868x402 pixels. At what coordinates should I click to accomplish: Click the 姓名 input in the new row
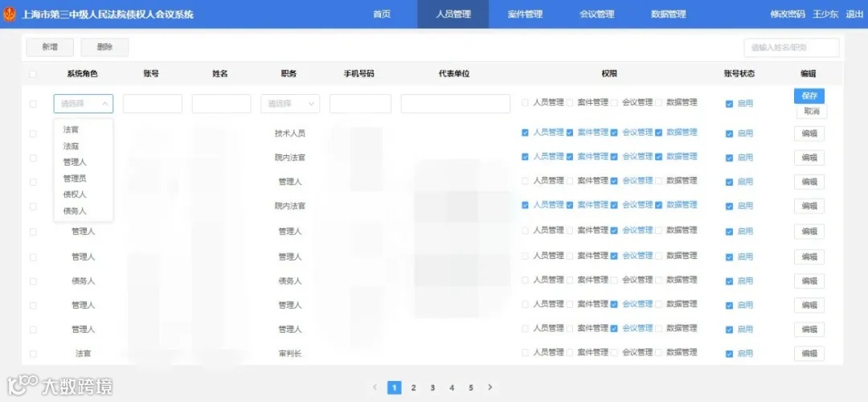tap(222, 104)
